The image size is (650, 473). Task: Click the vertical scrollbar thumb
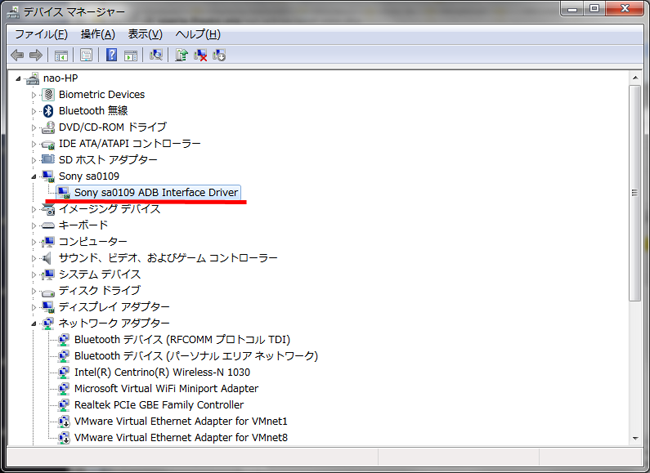635,193
